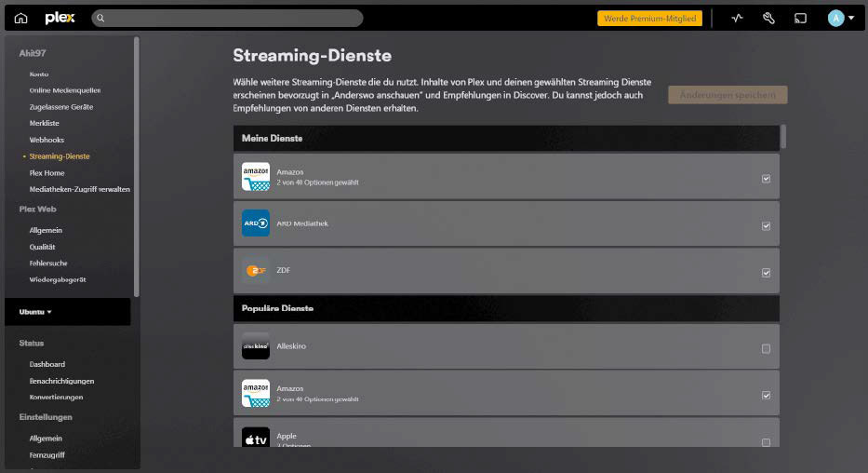The image size is (868, 473).
Task: Open Benachrichtigungen
Action: coord(61,381)
